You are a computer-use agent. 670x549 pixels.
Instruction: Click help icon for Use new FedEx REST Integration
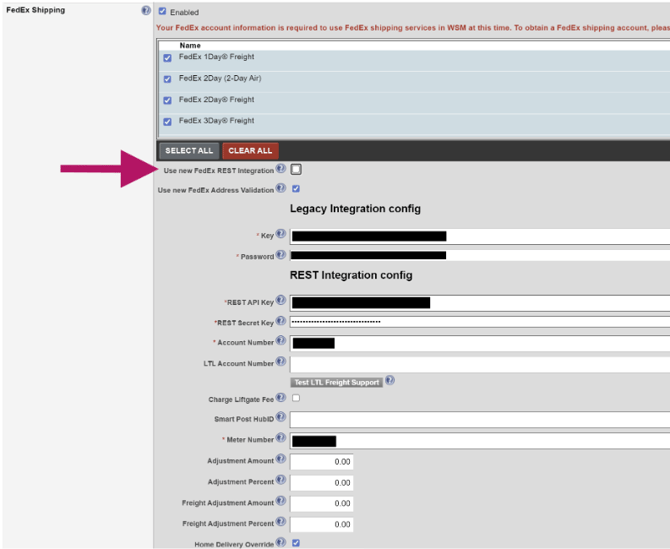280,168
